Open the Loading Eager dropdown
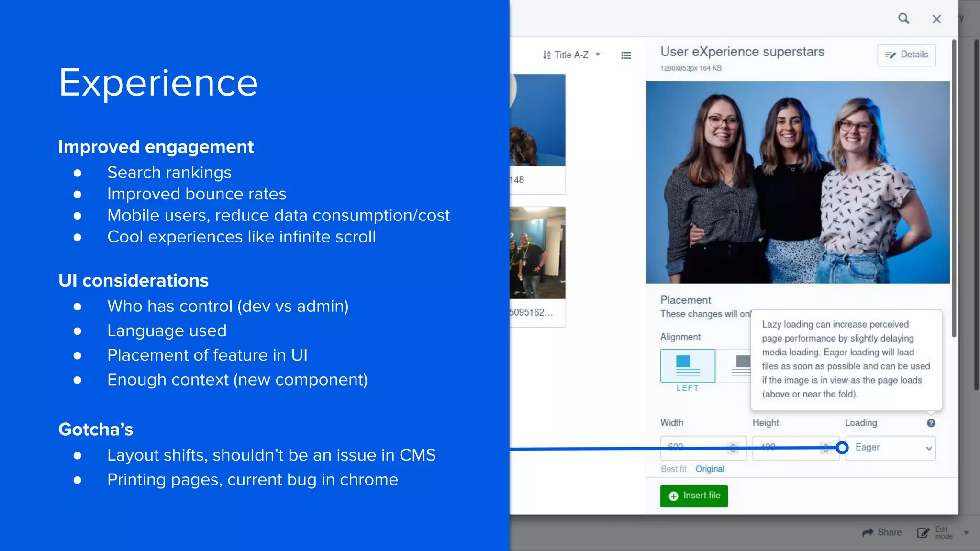Viewport: 980px width, 551px height. click(891, 448)
